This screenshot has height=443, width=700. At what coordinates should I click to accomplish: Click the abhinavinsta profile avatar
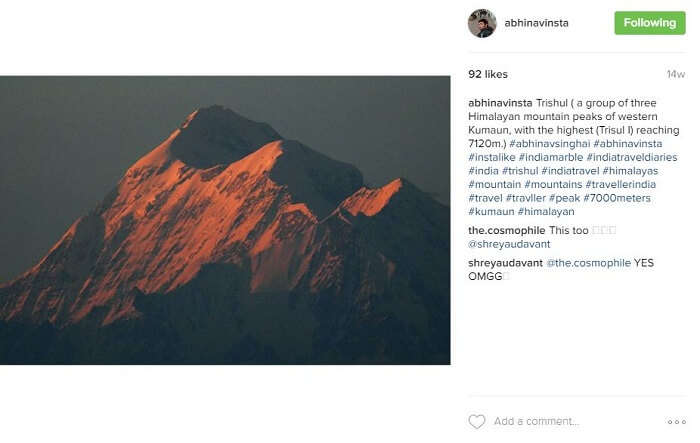coord(482,23)
